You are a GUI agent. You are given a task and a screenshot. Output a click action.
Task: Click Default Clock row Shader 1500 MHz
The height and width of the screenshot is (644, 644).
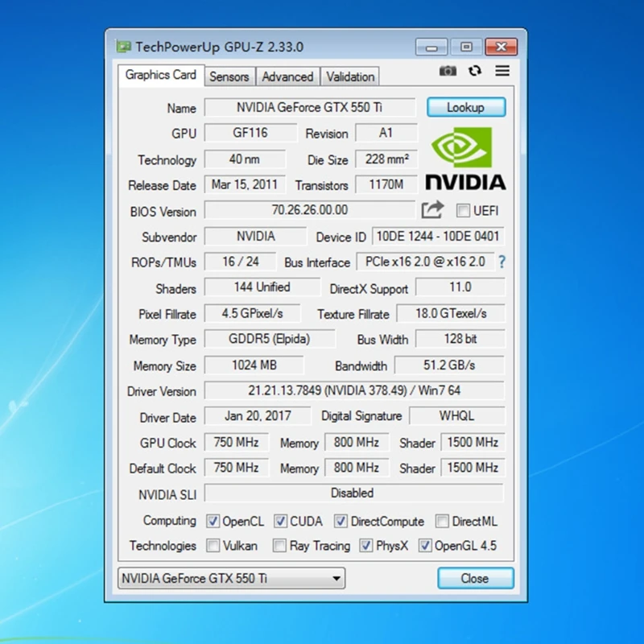[473, 469]
